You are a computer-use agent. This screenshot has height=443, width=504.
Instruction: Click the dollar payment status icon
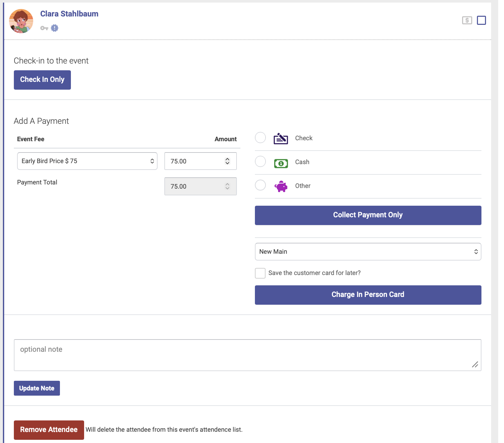click(x=467, y=20)
